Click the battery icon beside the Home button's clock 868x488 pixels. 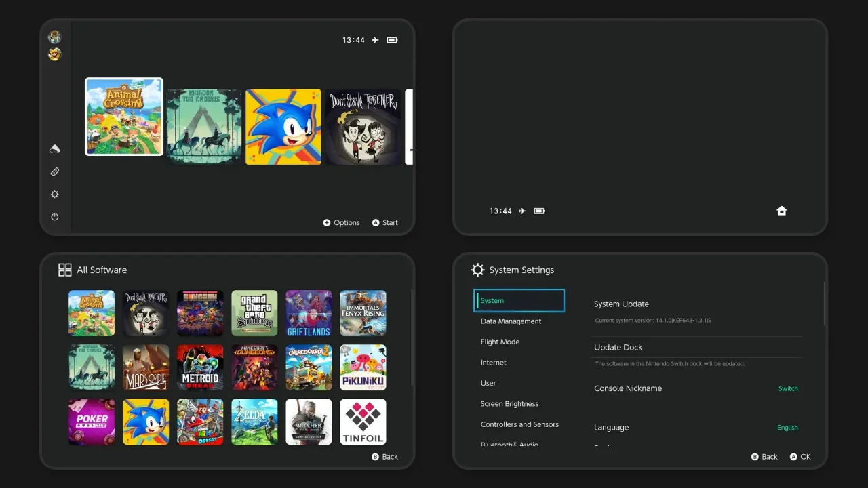pyautogui.click(x=539, y=211)
